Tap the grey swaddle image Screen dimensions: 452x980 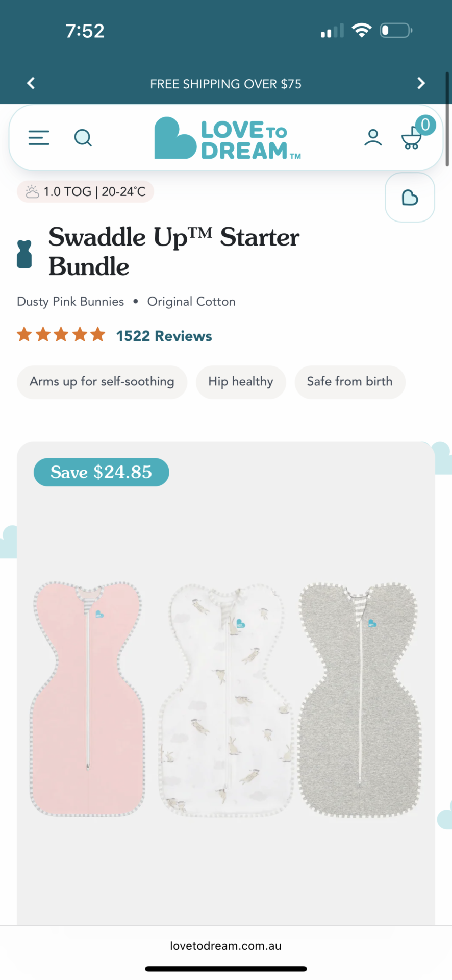[x=360, y=699]
